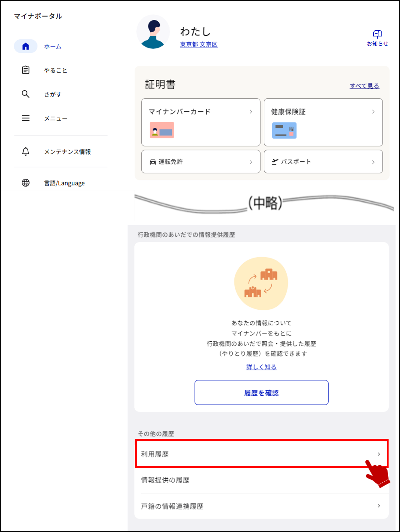Click the その他の履歴 heading
The height and width of the screenshot is (532, 400).
[x=156, y=434]
